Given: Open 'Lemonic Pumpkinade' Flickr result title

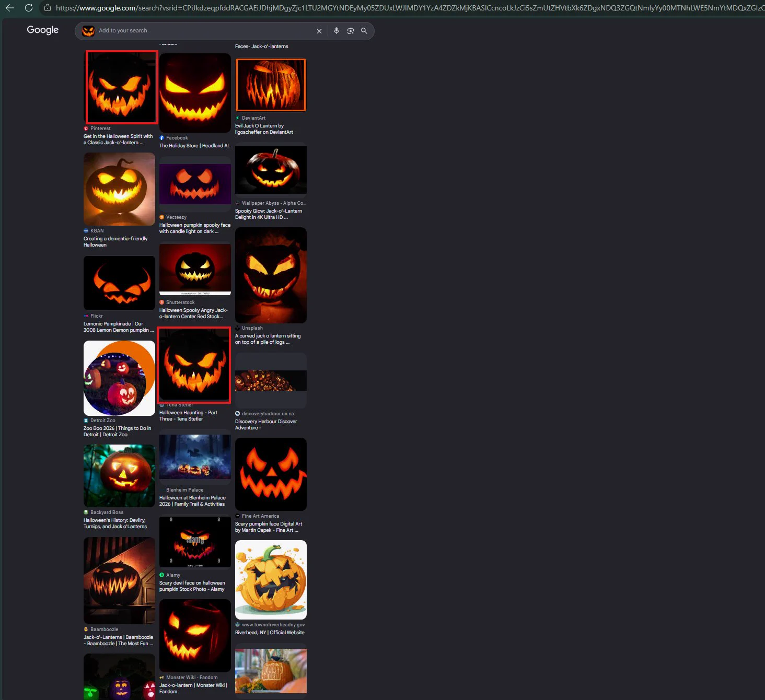Looking at the screenshot, I should (x=119, y=327).
